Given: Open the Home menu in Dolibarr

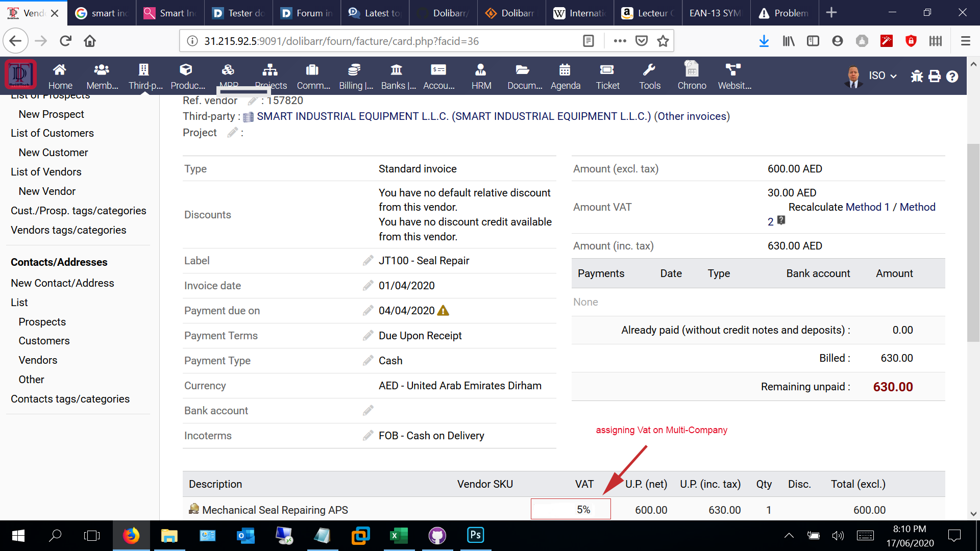Looking at the screenshot, I should click(x=60, y=76).
